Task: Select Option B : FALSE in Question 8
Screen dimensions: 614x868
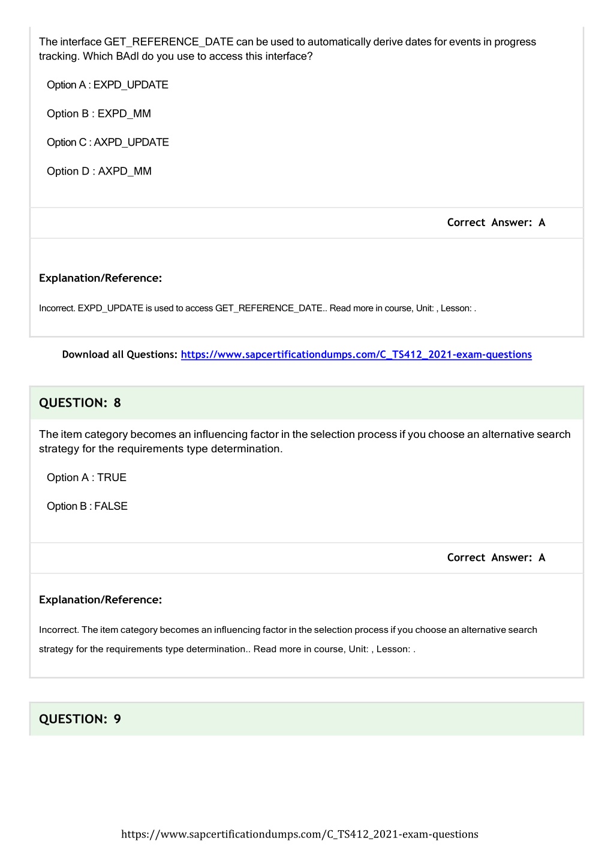Action: point(87,506)
